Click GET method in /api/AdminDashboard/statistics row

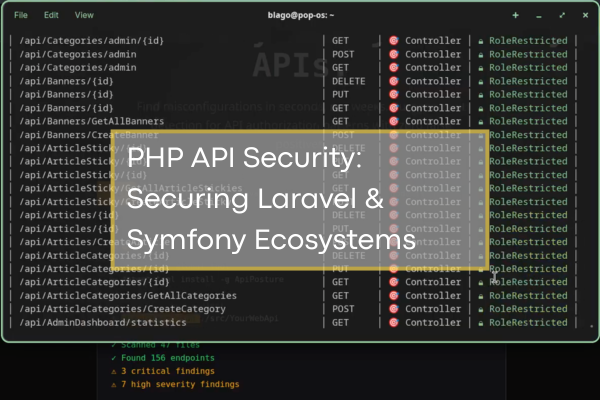tap(340, 323)
